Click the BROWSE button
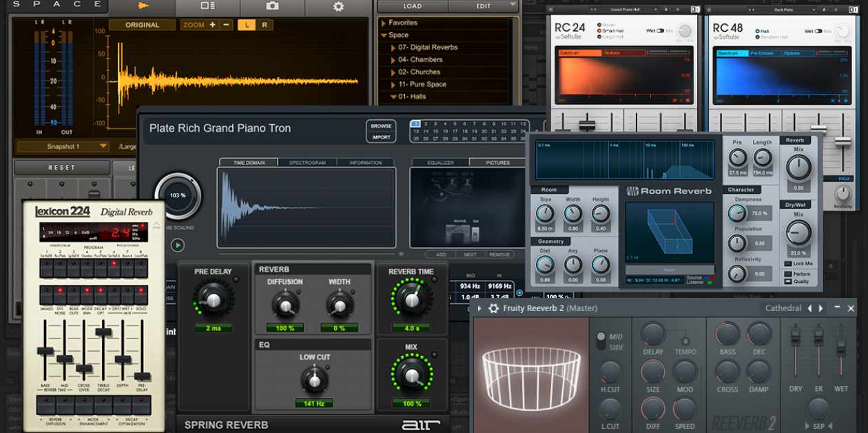This screenshot has height=433, width=868. [381, 126]
